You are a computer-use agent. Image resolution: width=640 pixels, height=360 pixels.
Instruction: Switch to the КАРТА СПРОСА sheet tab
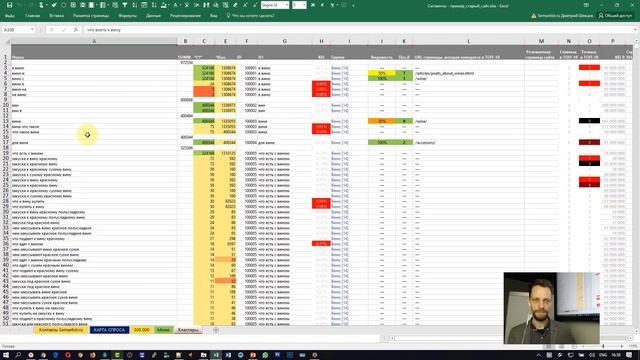pyautogui.click(x=109, y=330)
